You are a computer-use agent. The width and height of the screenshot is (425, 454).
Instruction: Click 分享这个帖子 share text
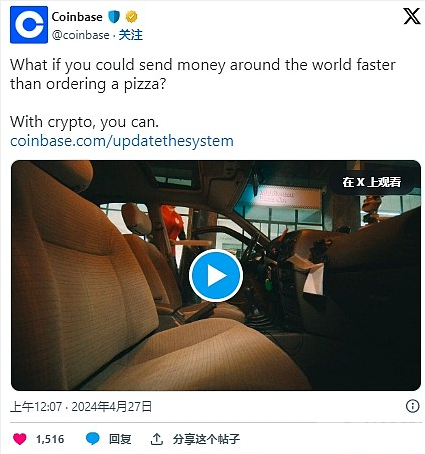tap(206, 439)
